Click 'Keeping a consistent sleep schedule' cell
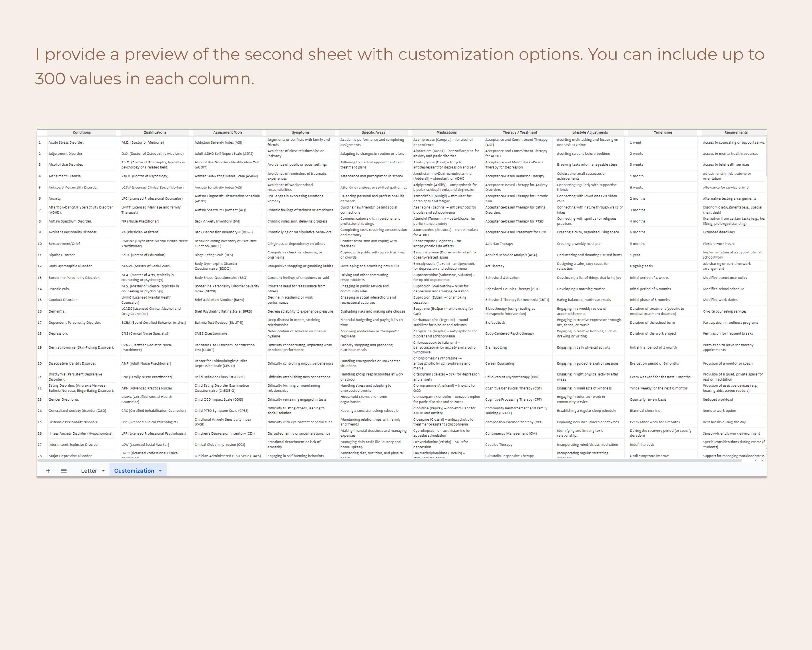The image size is (812, 650). (374, 411)
